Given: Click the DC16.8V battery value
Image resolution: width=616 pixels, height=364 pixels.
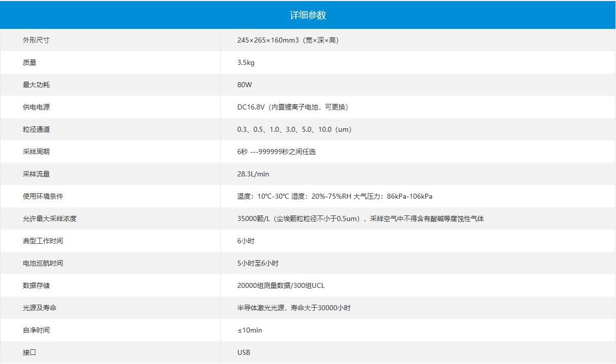Looking at the screenshot, I should coord(293,107).
